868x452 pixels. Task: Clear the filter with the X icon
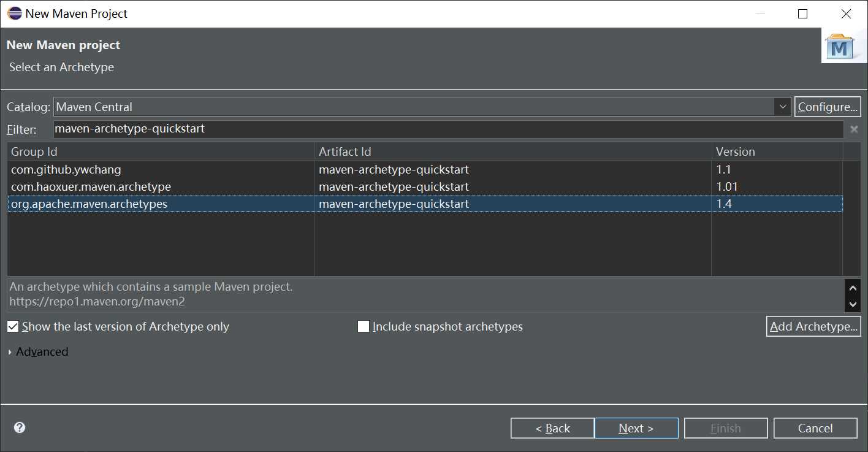854,129
